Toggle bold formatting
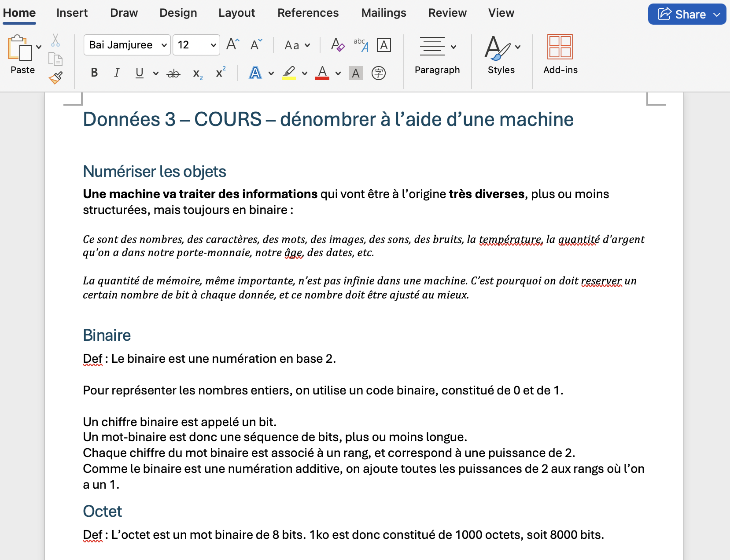The width and height of the screenshot is (730, 560). 94,73
